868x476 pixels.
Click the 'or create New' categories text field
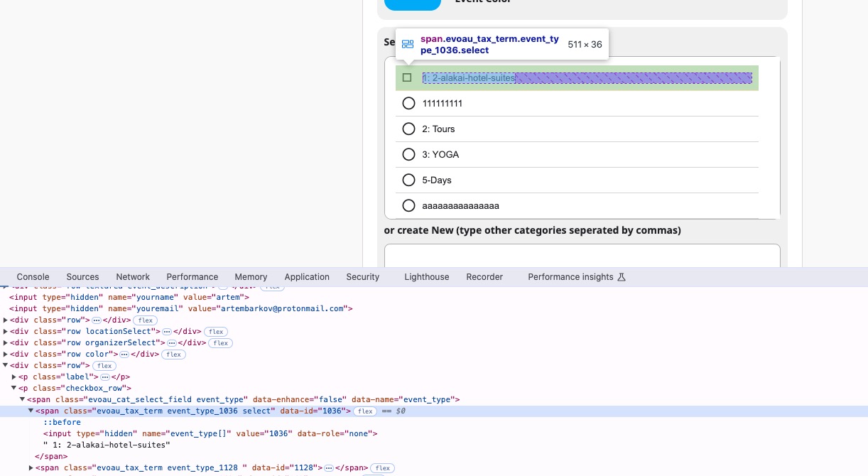tap(582, 256)
